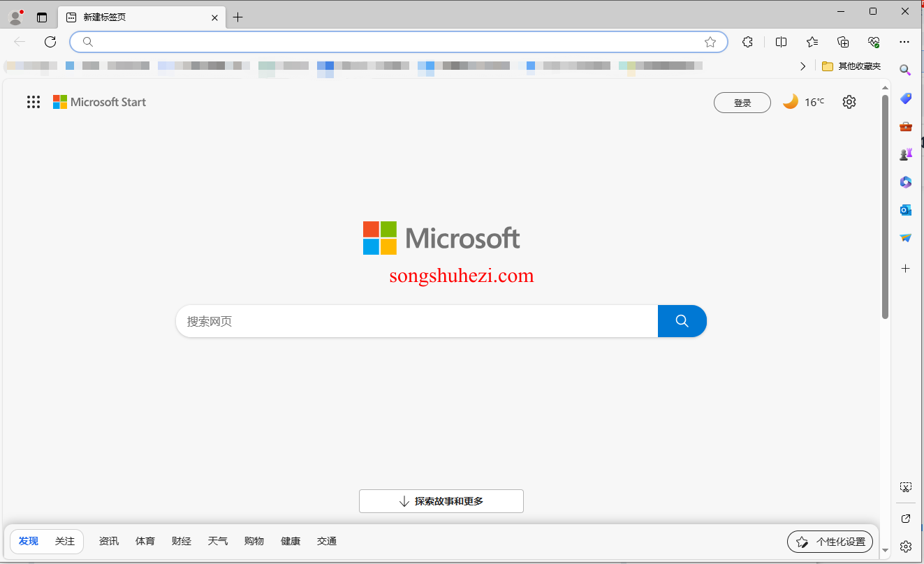The image size is (924, 564).
Task: Open sidebar Outlook icon
Action: (x=906, y=210)
